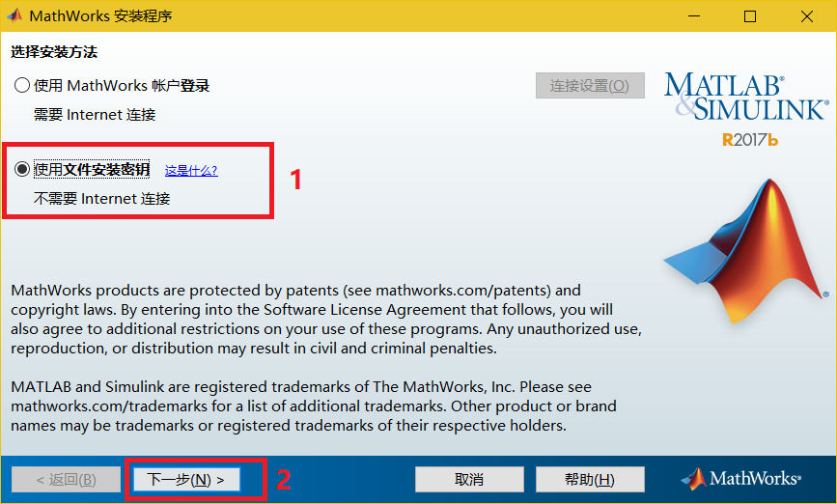Click the 连接设置(O) button
The image size is (837, 504).
click(589, 86)
